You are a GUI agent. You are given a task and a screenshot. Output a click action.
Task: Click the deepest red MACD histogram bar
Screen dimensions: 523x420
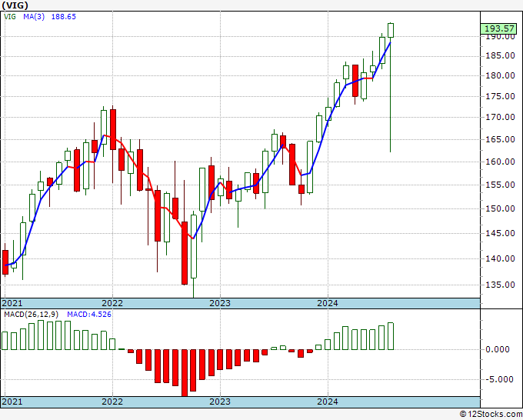click(x=185, y=373)
